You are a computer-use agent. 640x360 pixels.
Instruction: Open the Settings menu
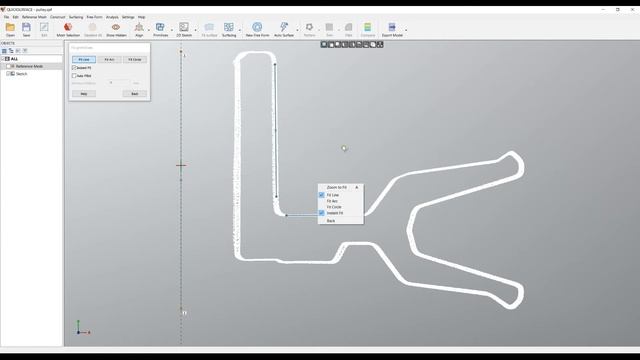pos(128,17)
